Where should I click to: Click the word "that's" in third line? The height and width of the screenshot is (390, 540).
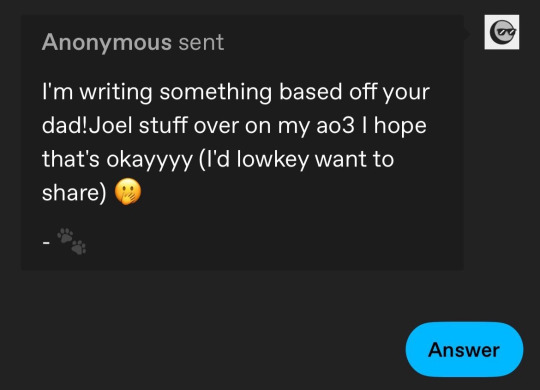click(71, 159)
